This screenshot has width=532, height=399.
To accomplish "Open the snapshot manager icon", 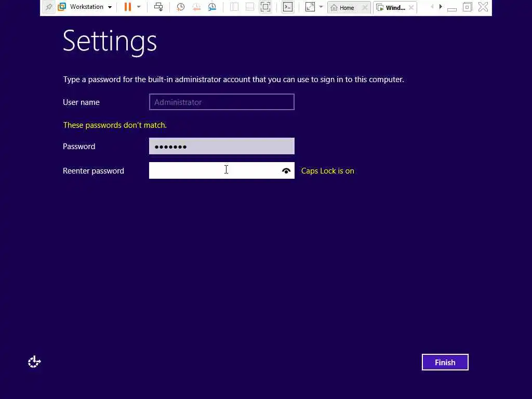I will [x=212, y=7].
